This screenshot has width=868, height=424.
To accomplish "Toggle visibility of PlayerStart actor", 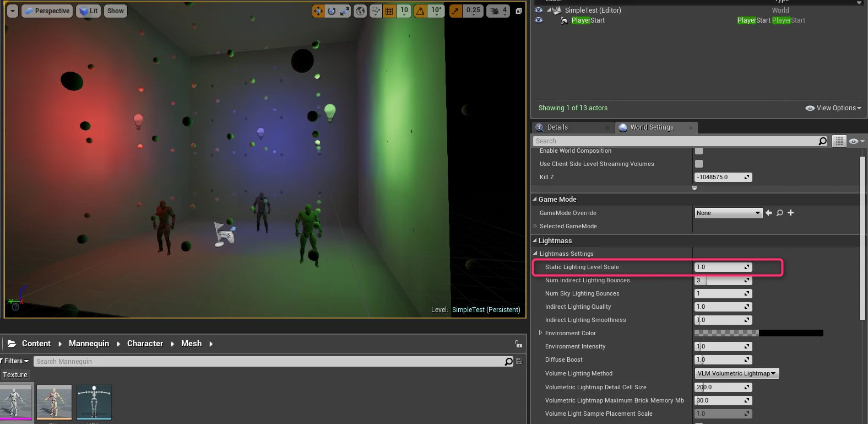I will (x=539, y=20).
